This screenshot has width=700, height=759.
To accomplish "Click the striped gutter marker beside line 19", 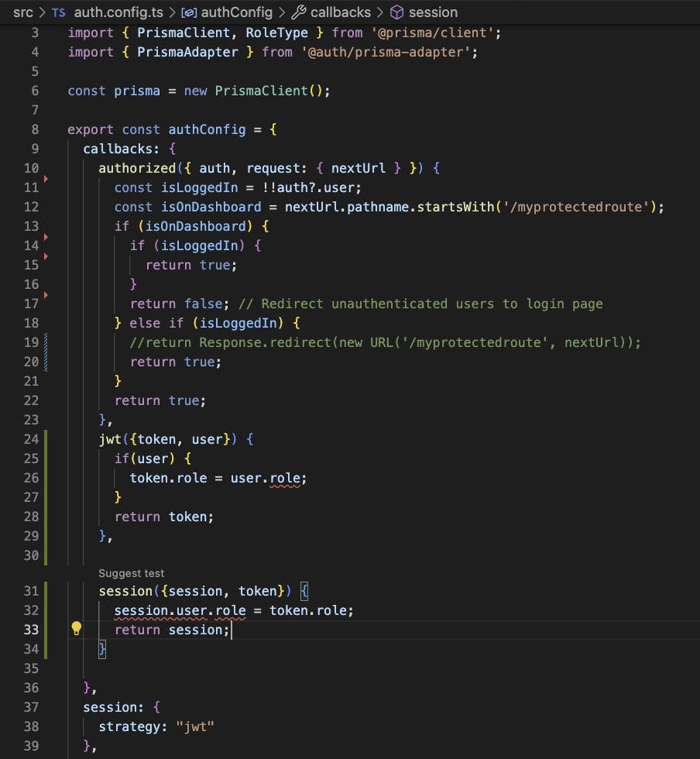I will [x=46, y=352].
